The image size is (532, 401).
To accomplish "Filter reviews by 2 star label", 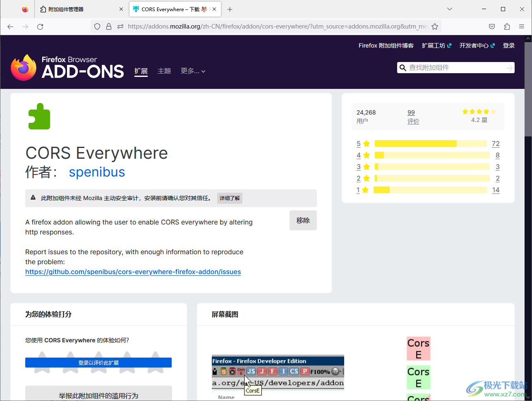I will [363, 179].
